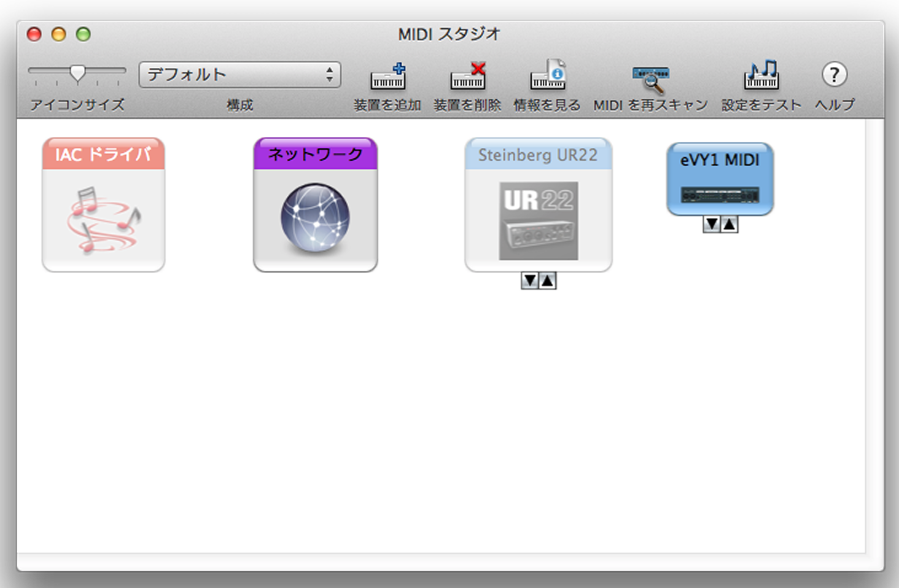Click the 設定をテスト (test setup) icon
The image size is (899, 588).
(761, 74)
